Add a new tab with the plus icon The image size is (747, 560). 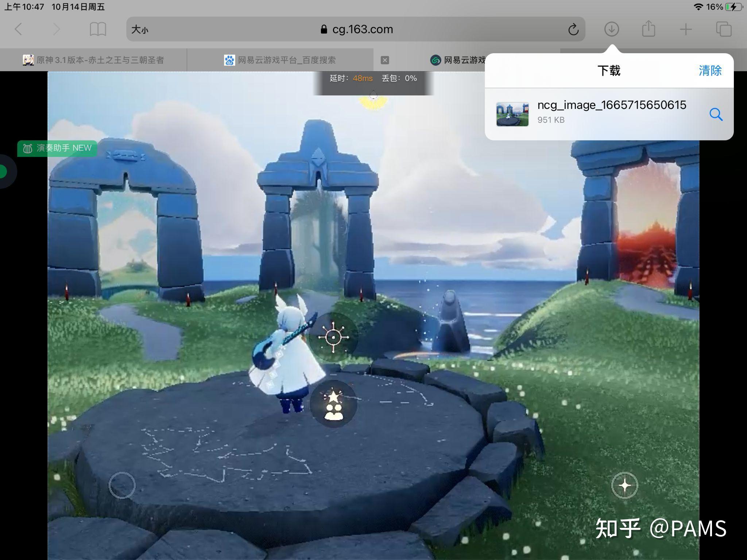coord(686,29)
